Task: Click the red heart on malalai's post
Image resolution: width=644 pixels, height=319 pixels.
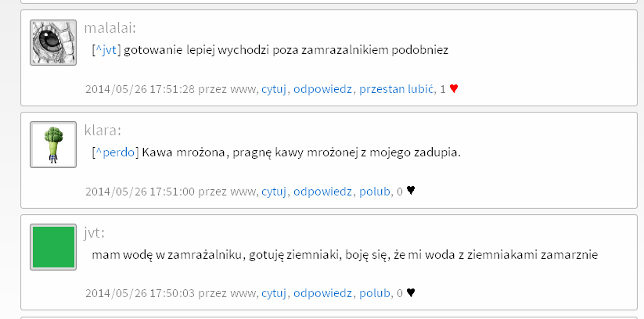Action: point(453,88)
